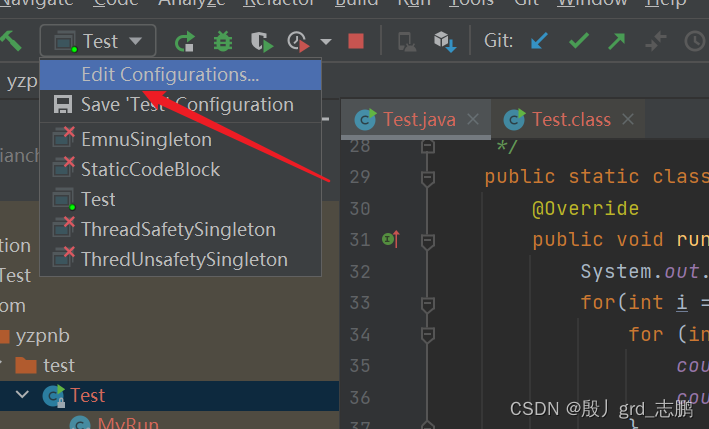
Task: Select Test class in project tree
Action: pos(87,396)
